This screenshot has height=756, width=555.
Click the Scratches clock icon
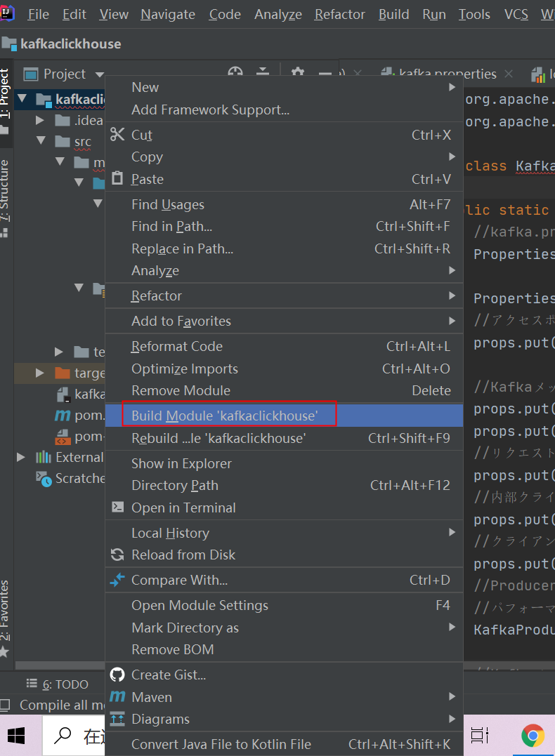point(44,479)
